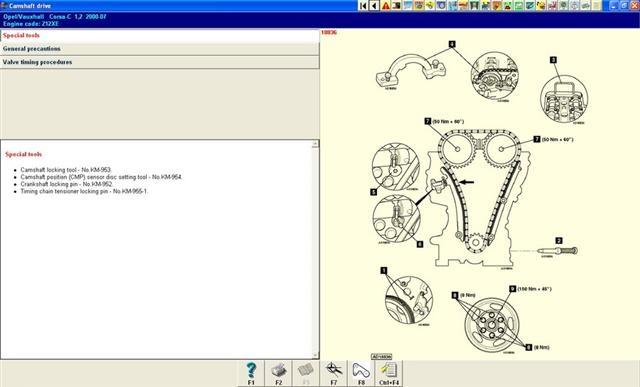
Task: Click callout 4 above the camshaft bracket
Action: click(452, 44)
